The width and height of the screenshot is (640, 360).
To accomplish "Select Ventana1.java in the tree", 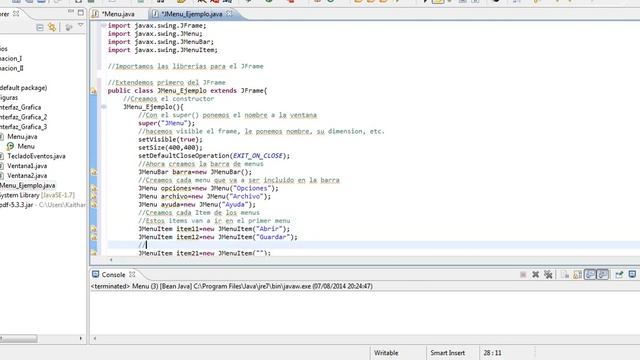I will click(27, 166).
